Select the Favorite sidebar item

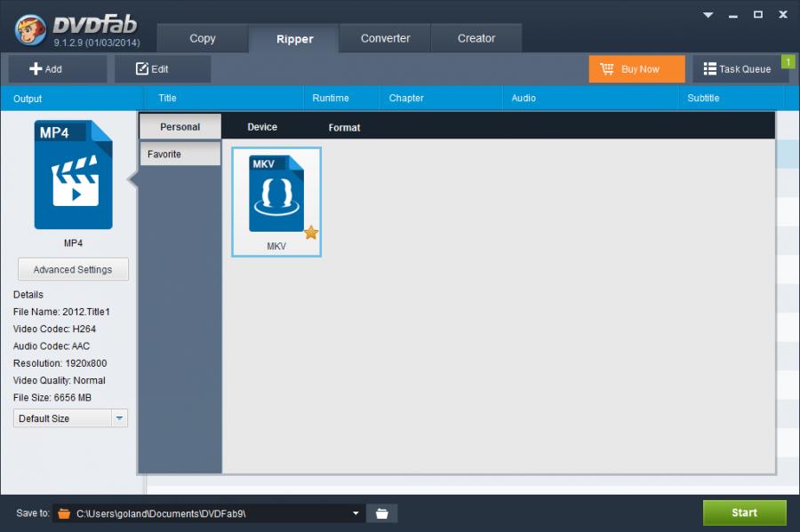click(x=180, y=154)
